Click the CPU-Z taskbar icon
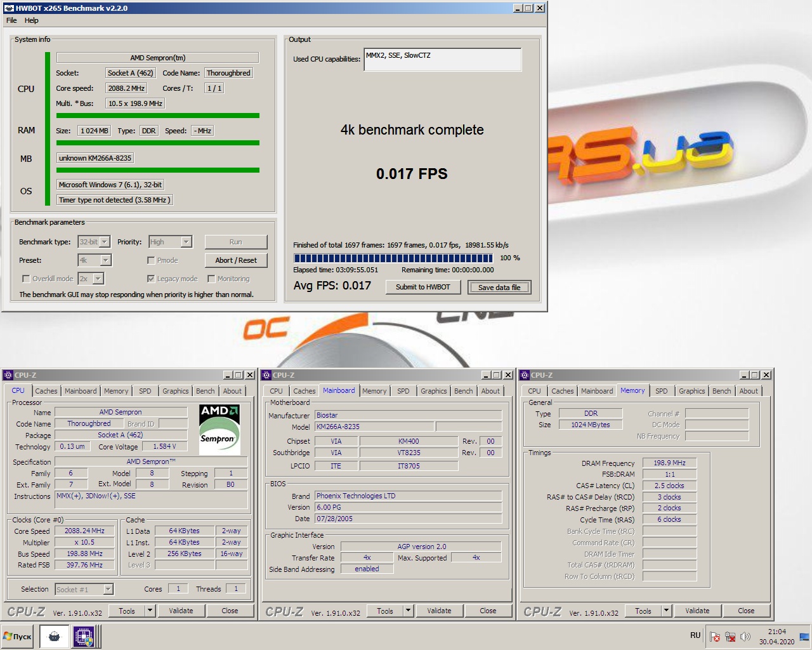The height and width of the screenshot is (650, 812). pos(84,636)
